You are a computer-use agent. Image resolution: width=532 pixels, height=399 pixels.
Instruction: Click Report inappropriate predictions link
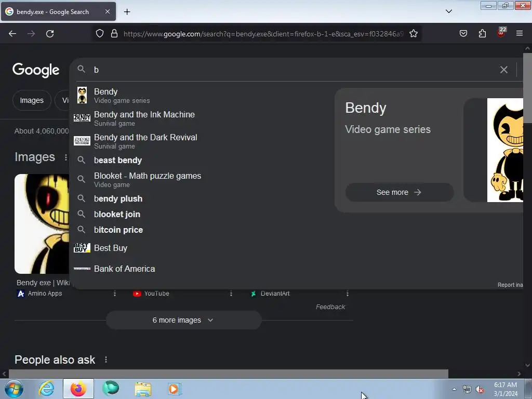click(x=510, y=285)
